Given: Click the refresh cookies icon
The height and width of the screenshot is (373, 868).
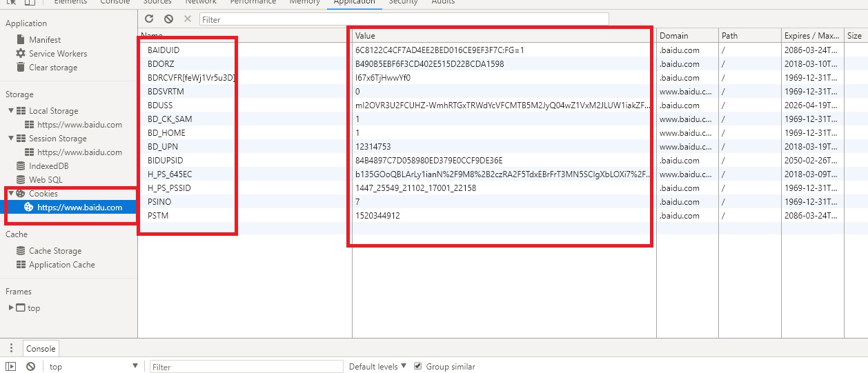Looking at the screenshot, I should [148, 19].
